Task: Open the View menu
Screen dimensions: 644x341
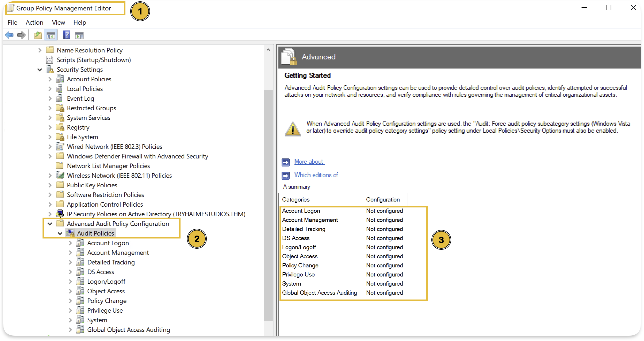Action: pyautogui.click(x=58, y=22)
